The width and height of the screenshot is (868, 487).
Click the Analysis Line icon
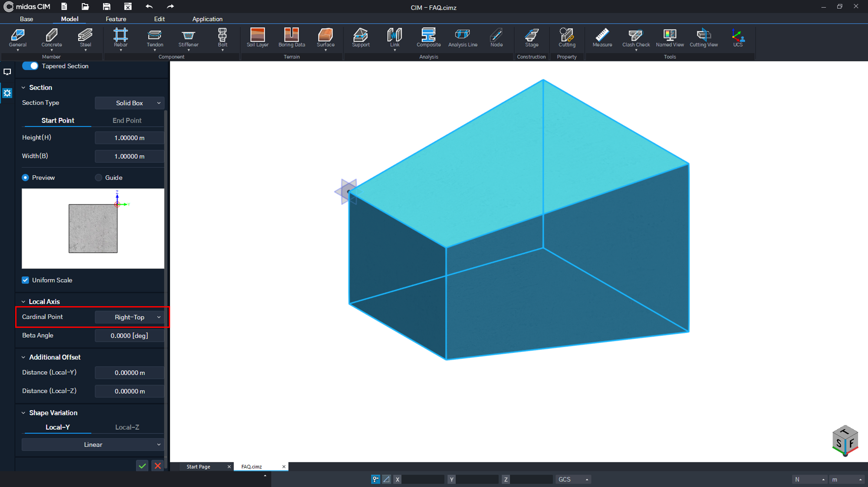(463, 38)
